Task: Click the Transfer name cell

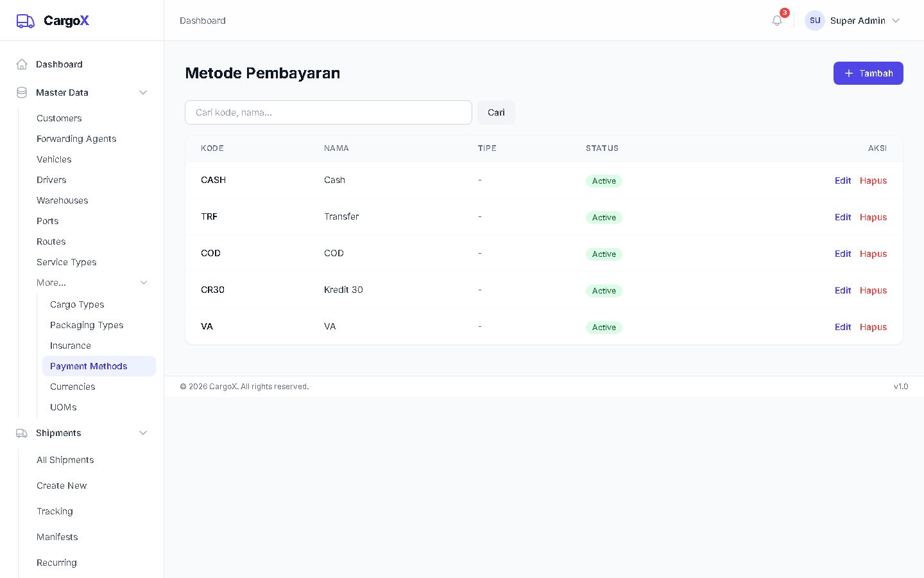Action: click(341, 216)
